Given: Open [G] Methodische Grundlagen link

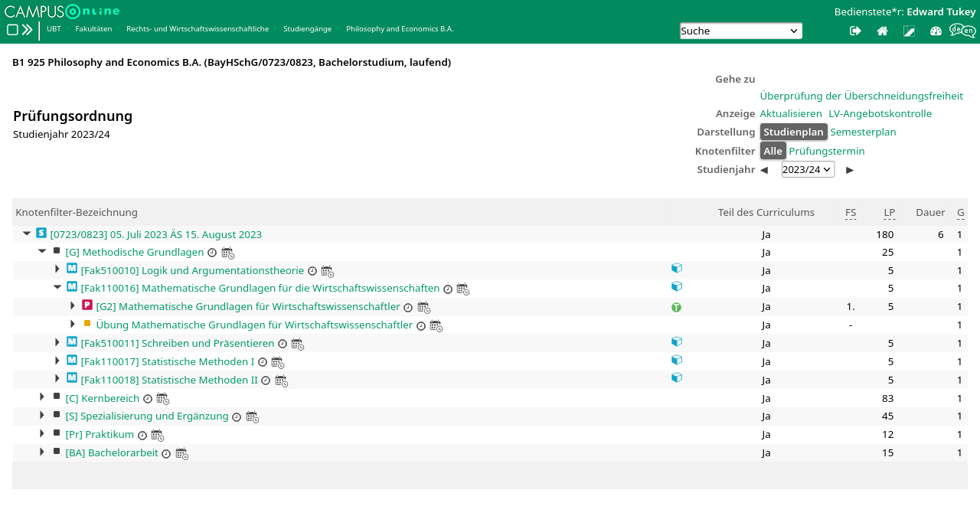Looking at the screenshot, I should tap(135, 252).
